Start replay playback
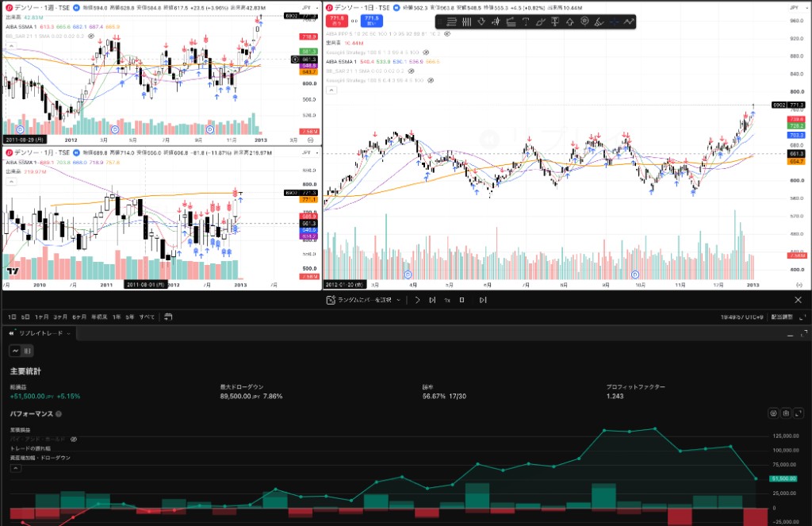Viewport: 812px width, 526px height. [417, 300]
